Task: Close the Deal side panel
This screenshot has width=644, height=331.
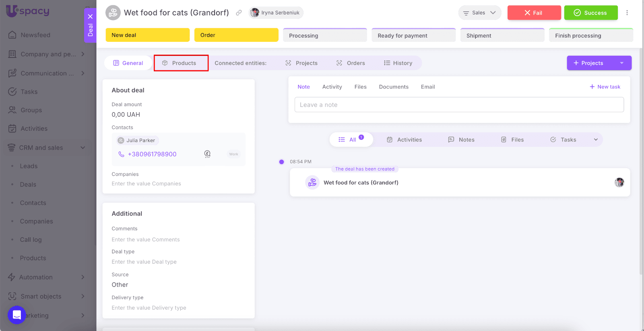Action: (x=90, y=16)
